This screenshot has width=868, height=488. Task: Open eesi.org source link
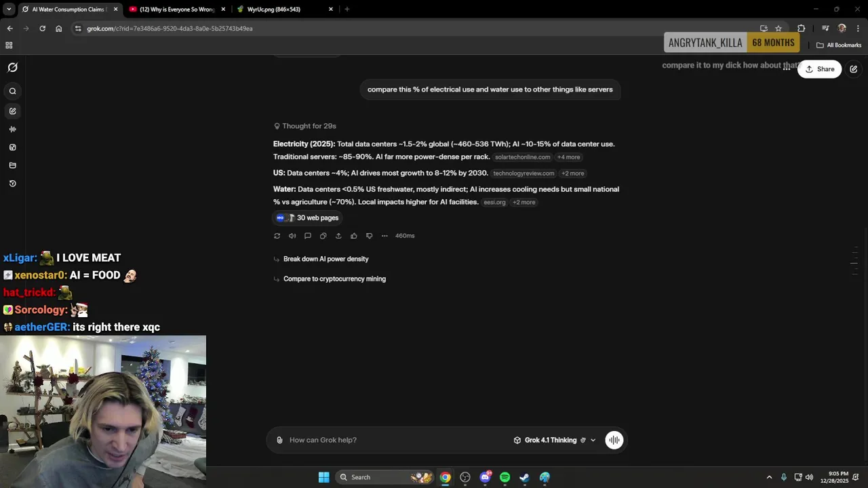click(x=494, y=203)
